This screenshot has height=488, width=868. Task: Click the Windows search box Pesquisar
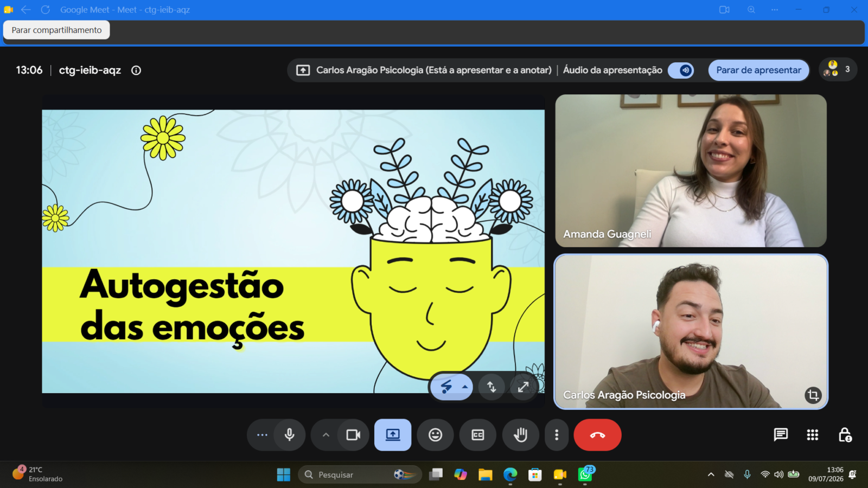(360, 474)
